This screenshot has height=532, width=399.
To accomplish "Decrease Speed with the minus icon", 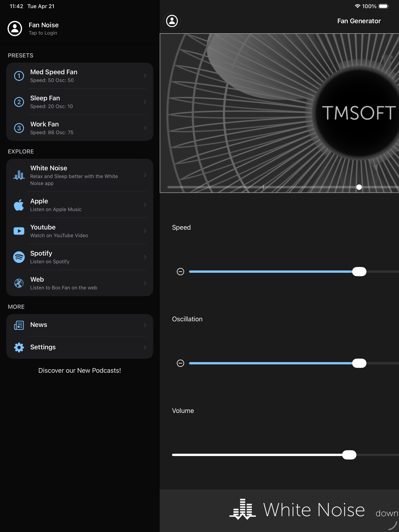I will pyautogui.click(x=180, y=272).
